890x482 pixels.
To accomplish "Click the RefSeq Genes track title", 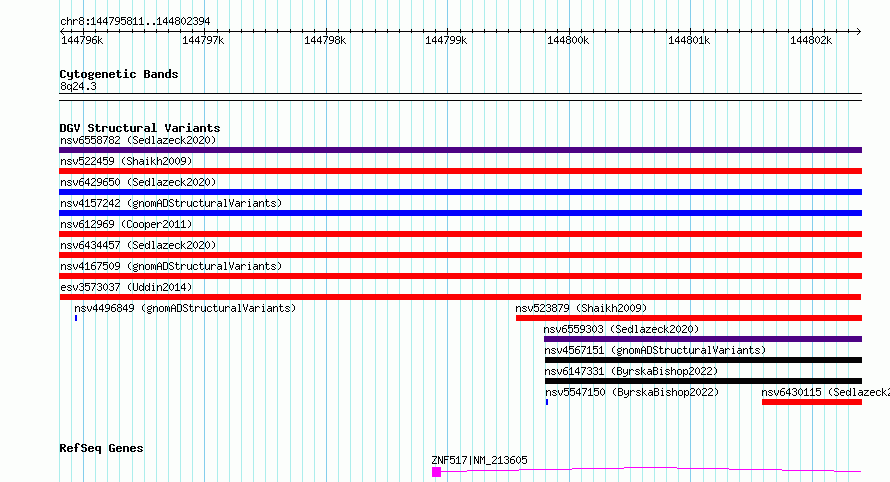I will pyautogui.click(x=101, y=448).
